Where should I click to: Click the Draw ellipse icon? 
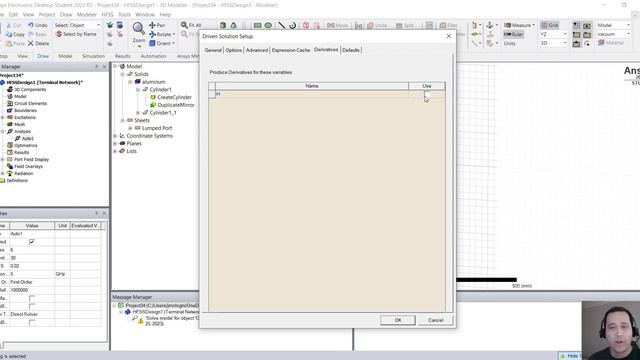point(268,25)
